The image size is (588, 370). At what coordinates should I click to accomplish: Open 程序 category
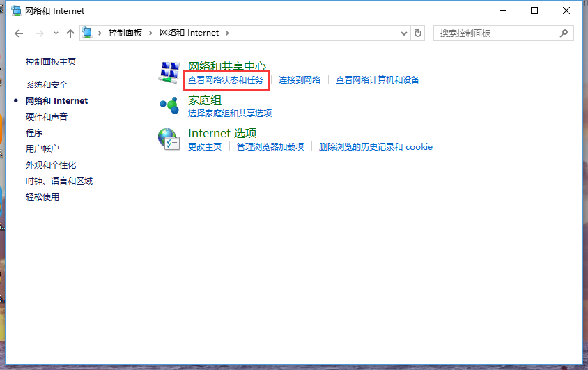pos(34,132)
